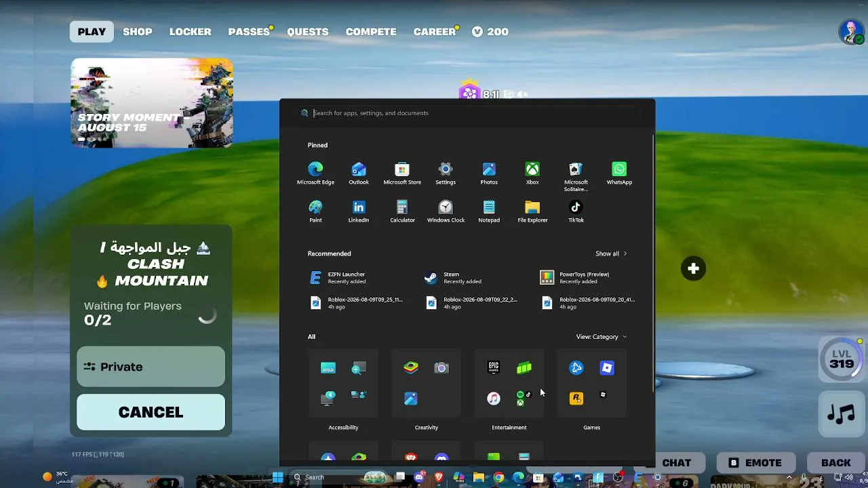The width and height of the screenshot is (868, 488).
Task: Open File Explorer on the taskbar
Action: pyautogui.click(x=479, y=477)
